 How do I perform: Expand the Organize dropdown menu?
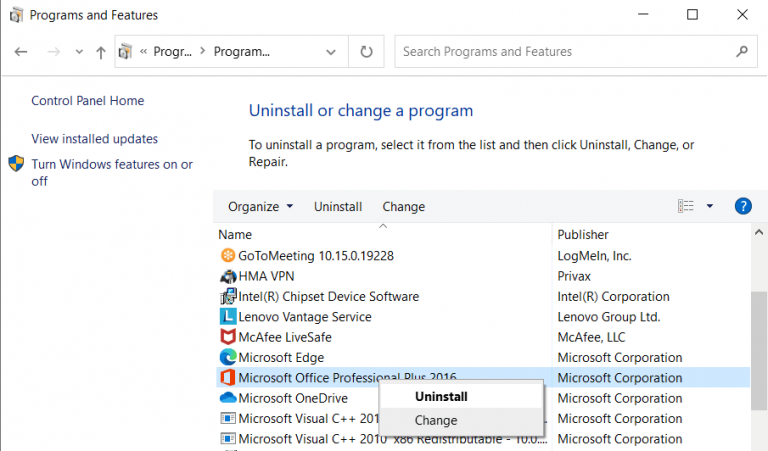(260, 207)
